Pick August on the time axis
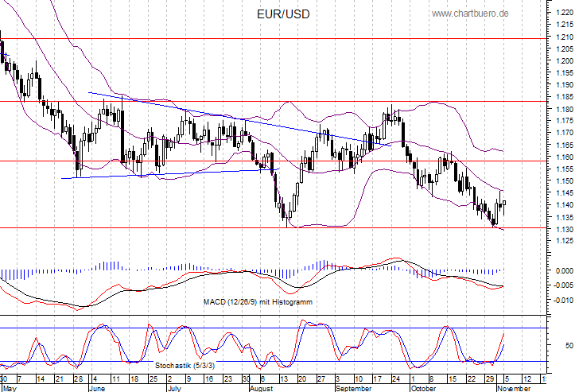 [263, 389]
